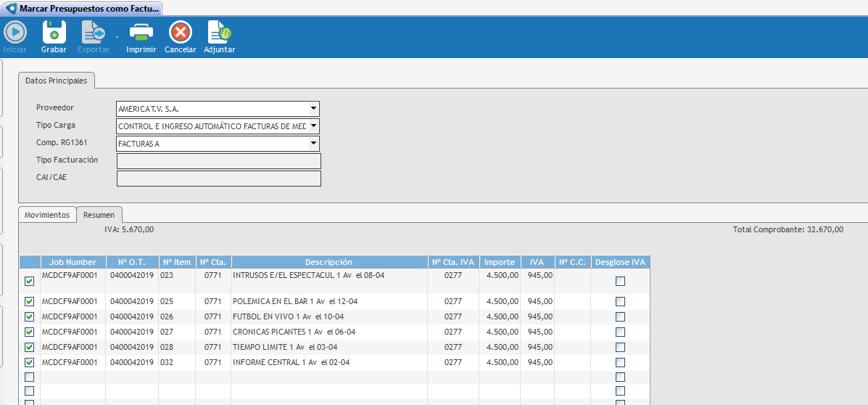The width and height of the screenshot is (868, 405).
Task: Click the Imprimir printer icon
Action: [x=141, y=32]
